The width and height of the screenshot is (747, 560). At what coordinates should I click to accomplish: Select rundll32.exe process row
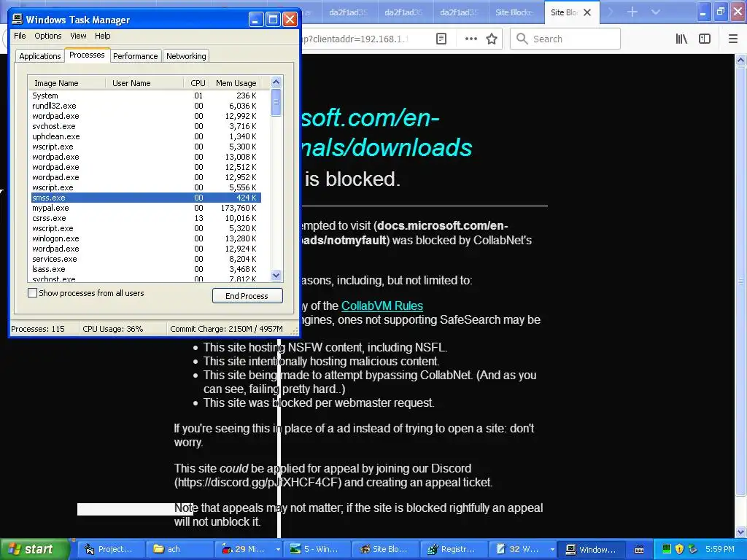point(146,106)
